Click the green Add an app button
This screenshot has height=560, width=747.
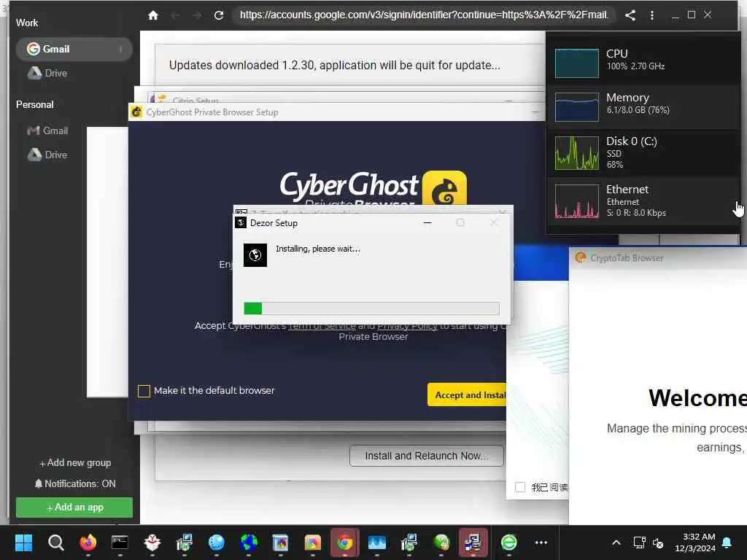74,507
